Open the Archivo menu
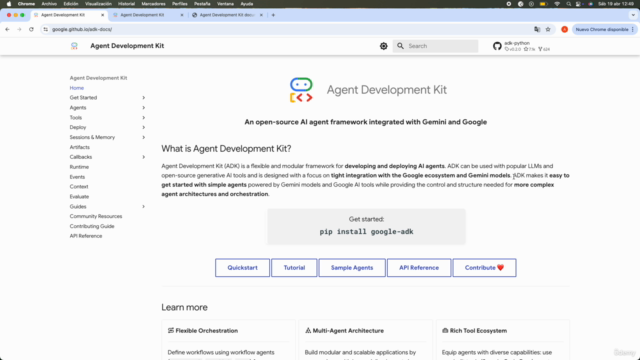This screenshot has height=360, width=640. tap(49, 4)
